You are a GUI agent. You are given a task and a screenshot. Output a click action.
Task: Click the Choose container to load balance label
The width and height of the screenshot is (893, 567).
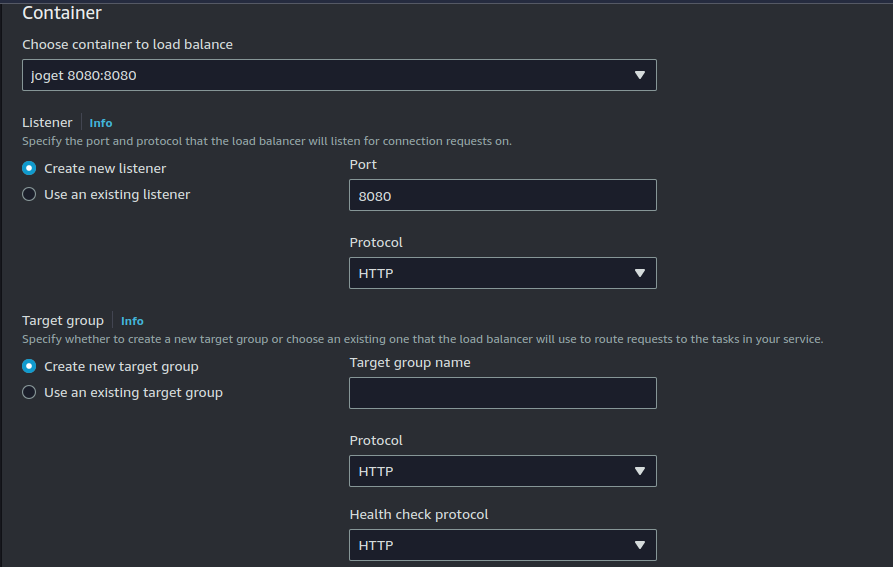tap(127, 45)
